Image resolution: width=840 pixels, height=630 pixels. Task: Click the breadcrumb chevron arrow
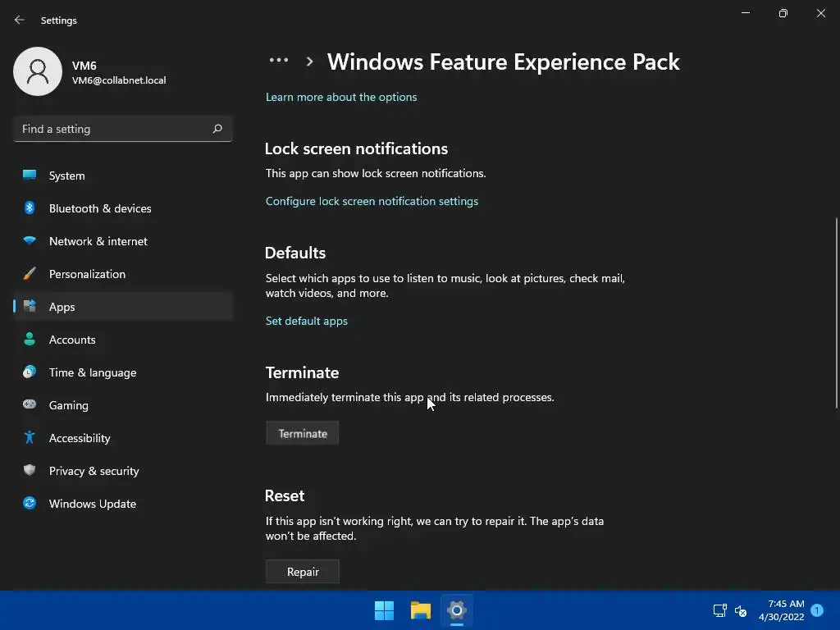point(309,62)
